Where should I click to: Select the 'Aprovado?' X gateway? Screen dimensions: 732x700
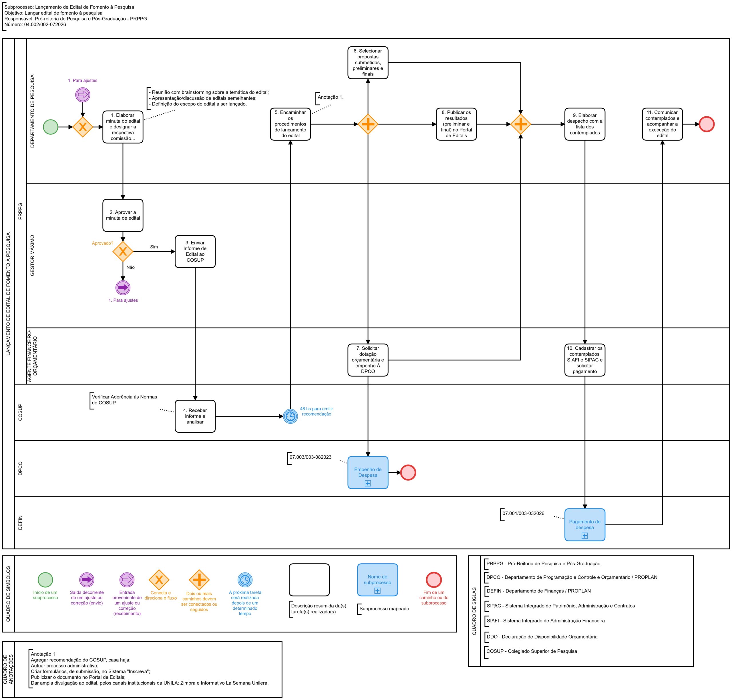(x=123, y=252)
